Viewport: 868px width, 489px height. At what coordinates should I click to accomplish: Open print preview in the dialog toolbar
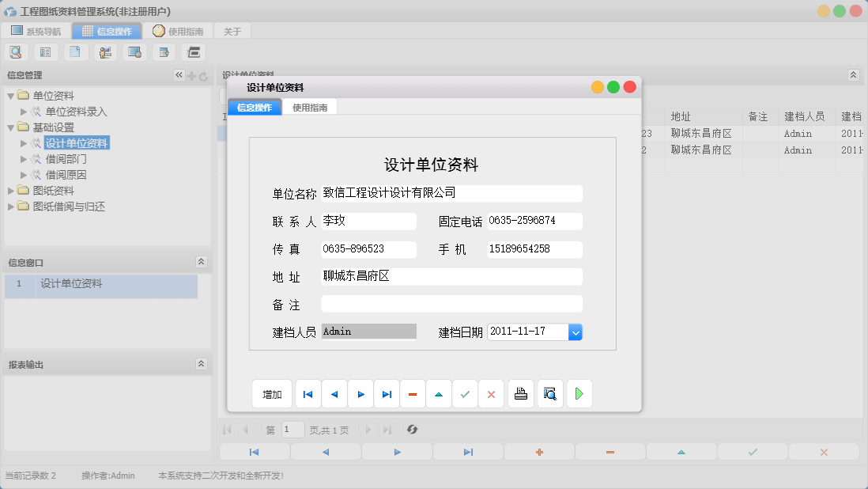point(549,393)
